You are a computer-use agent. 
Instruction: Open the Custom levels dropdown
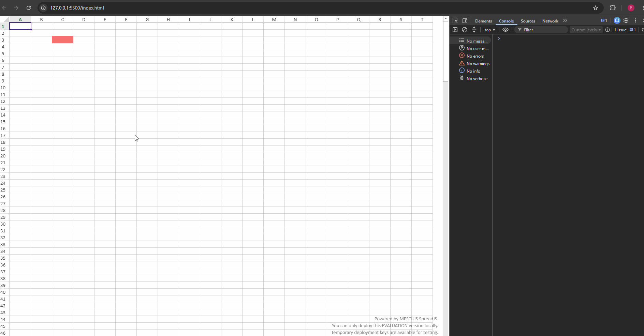(x=586, y=30)
